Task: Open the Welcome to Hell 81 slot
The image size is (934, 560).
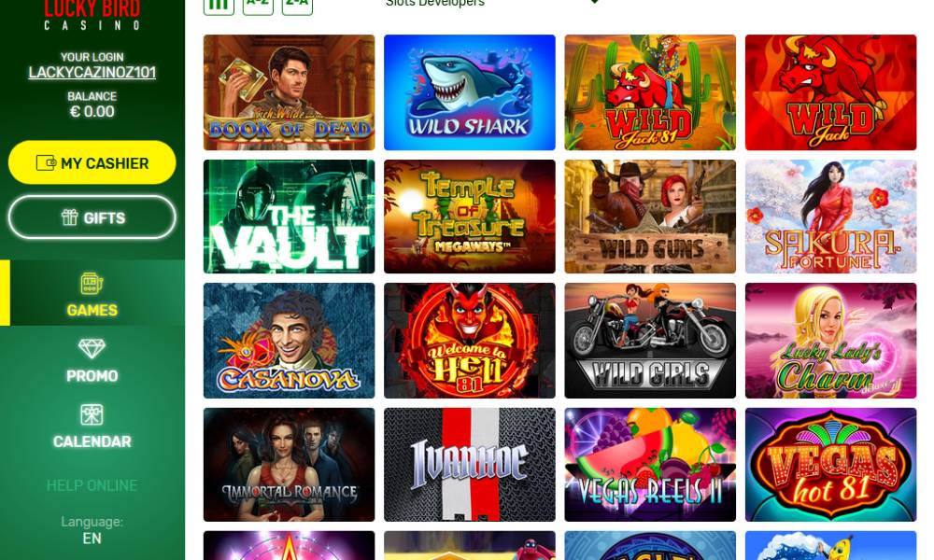Action: pyautogui.click(x=470, y=341)
